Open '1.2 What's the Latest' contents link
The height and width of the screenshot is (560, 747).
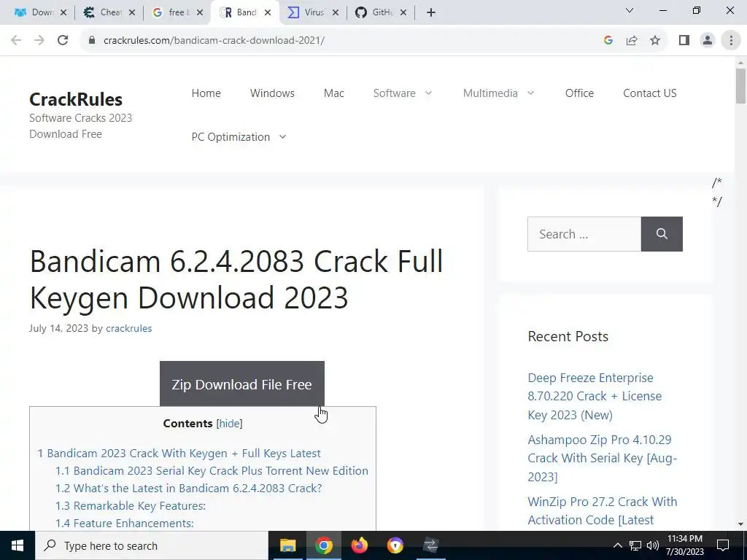point(189,489)
